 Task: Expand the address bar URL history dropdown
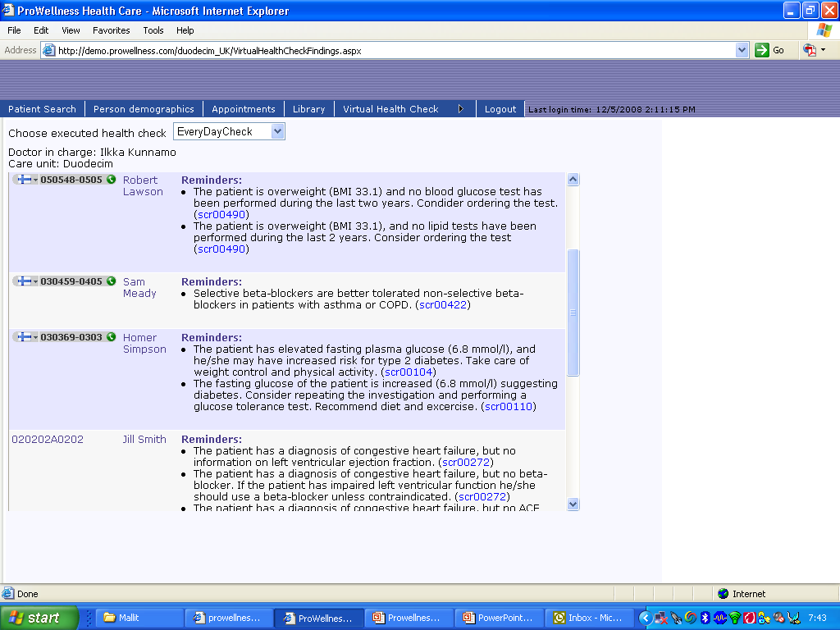(742, 50)
